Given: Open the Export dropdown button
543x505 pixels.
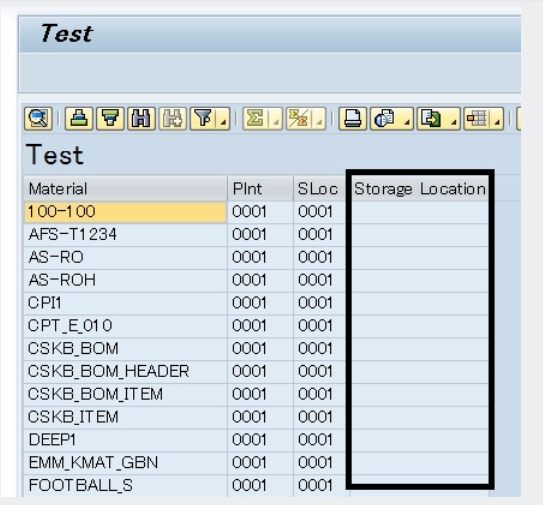Looking at the screenshot, I should 438,119.
